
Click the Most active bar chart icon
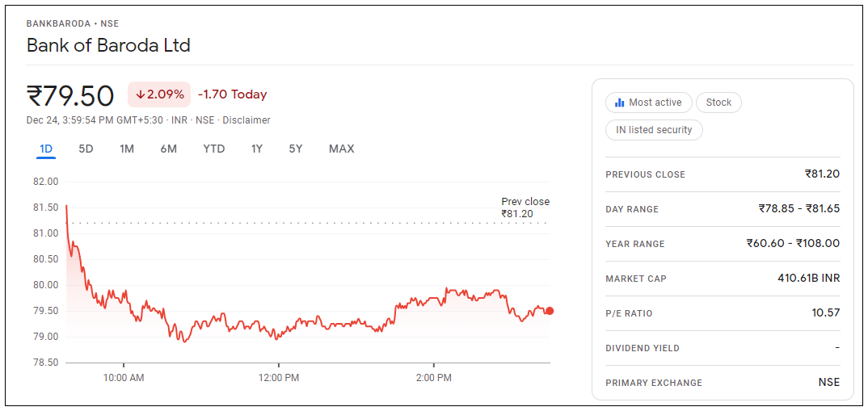click(620, 103)
